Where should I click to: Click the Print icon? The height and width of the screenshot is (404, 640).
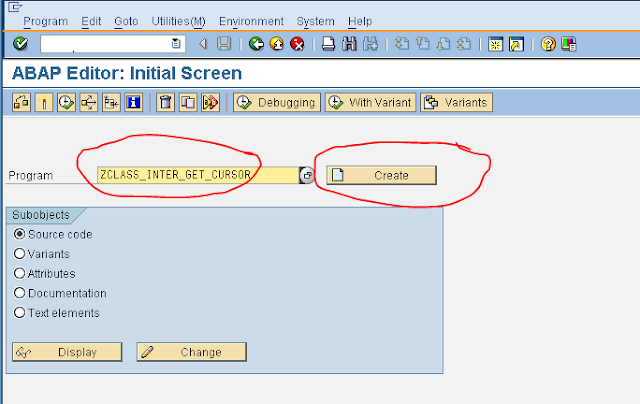(x=328, y=44)
